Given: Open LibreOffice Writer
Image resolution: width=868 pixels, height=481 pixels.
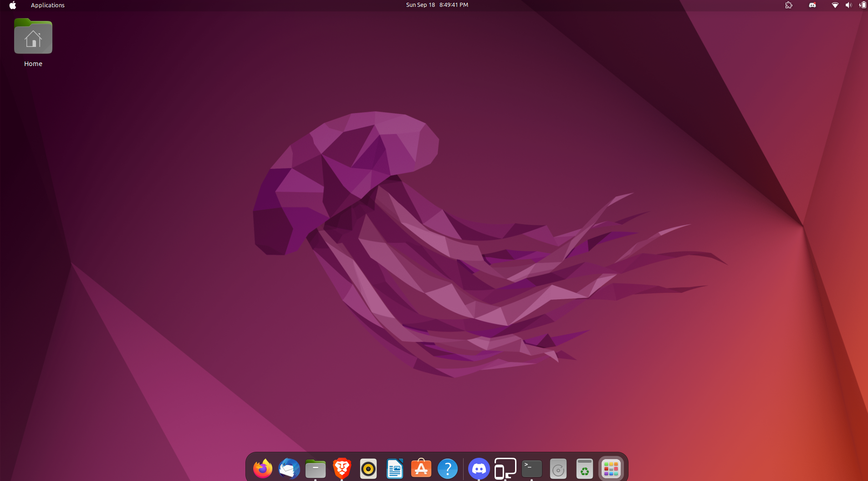Looking at the screenshot, I should [394, 468].
